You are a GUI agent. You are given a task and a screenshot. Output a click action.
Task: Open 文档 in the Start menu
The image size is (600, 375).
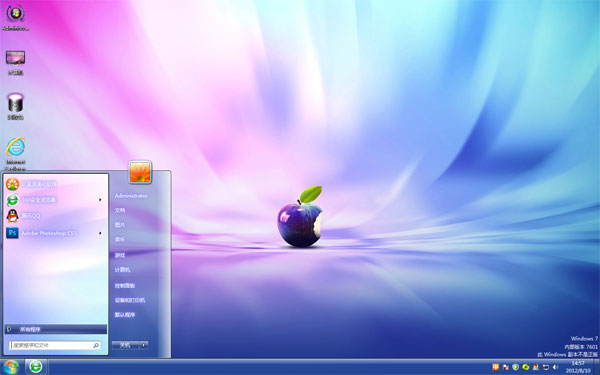pyautogui.click(x=120, y=210)
